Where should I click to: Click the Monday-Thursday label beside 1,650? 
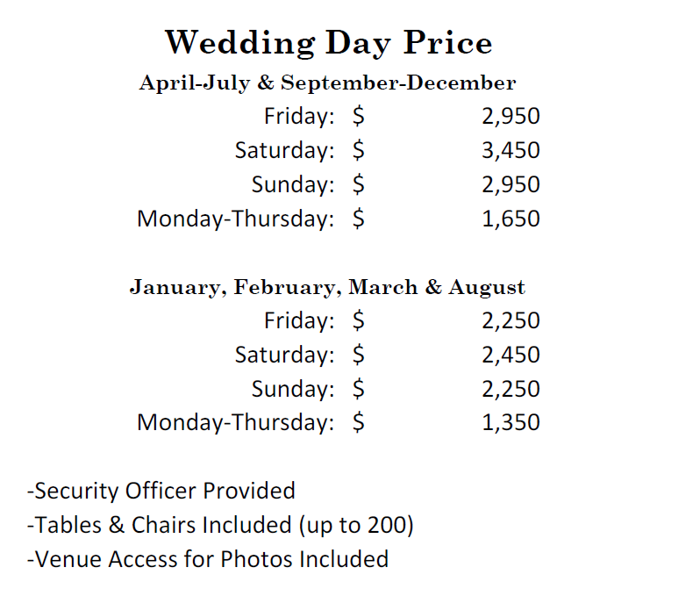click(235, 219)
